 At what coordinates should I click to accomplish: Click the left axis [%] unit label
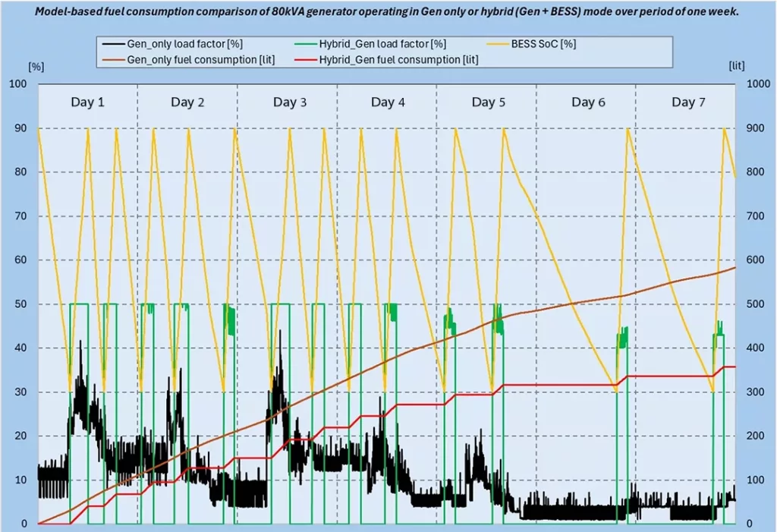[x=36, y=66]
